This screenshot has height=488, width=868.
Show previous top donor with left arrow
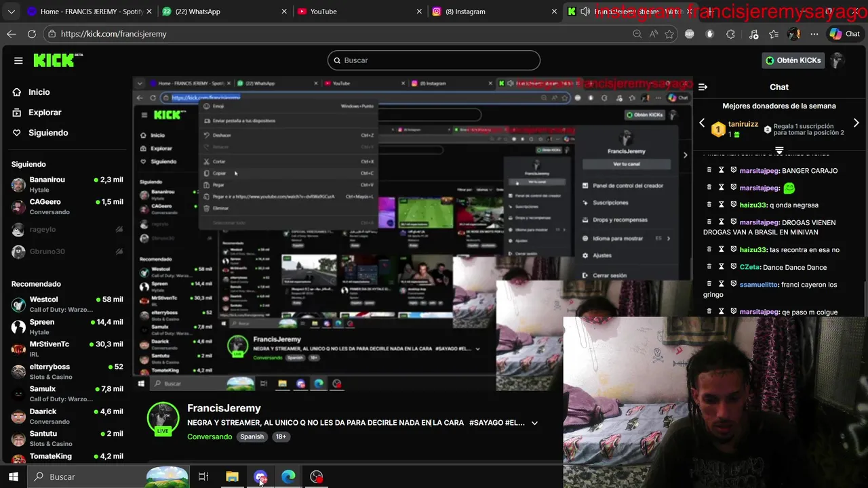point(702,123)
